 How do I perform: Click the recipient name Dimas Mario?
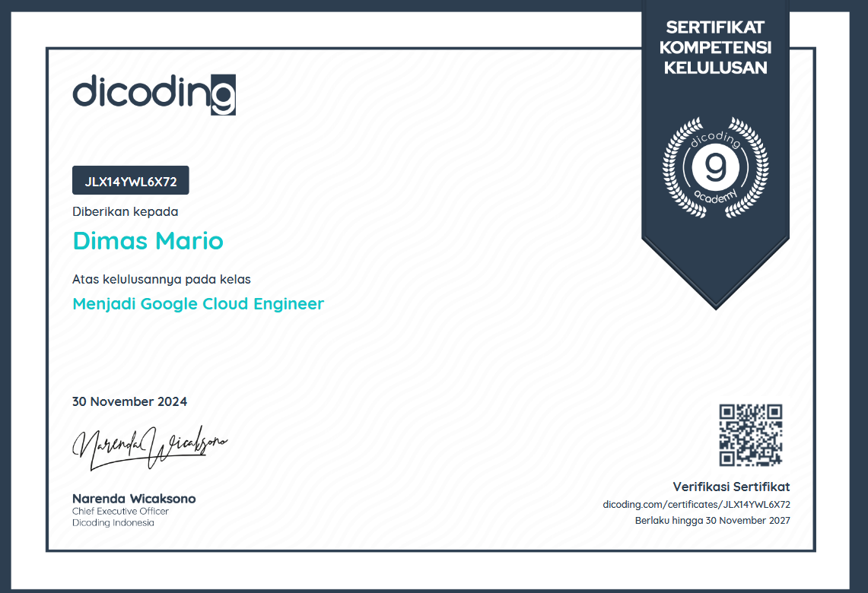pyautogui.click(x=148, y=241)
